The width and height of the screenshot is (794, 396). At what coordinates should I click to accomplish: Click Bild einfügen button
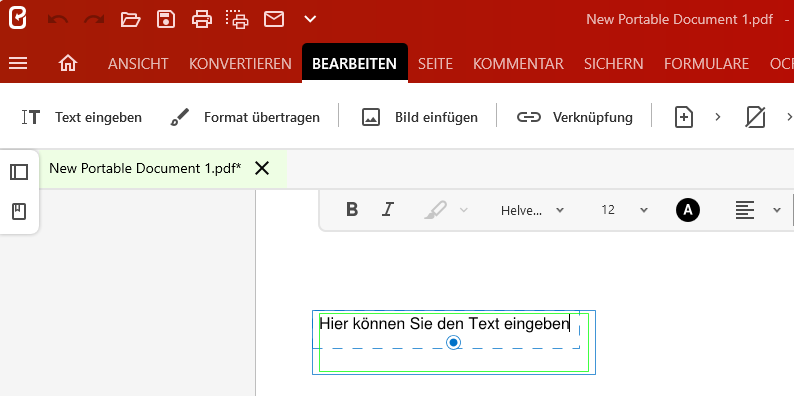click(420, 117)
